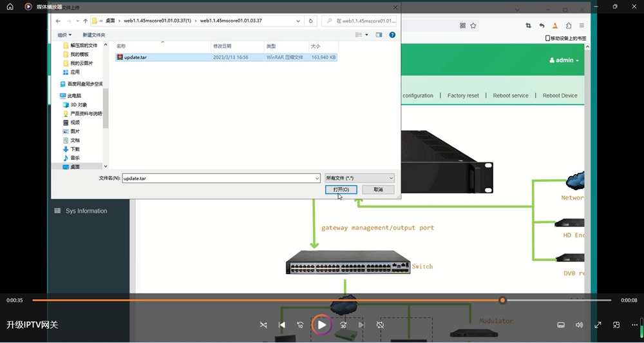Enter full screen mode icon

pyautogui.click(x=598, y=325)
